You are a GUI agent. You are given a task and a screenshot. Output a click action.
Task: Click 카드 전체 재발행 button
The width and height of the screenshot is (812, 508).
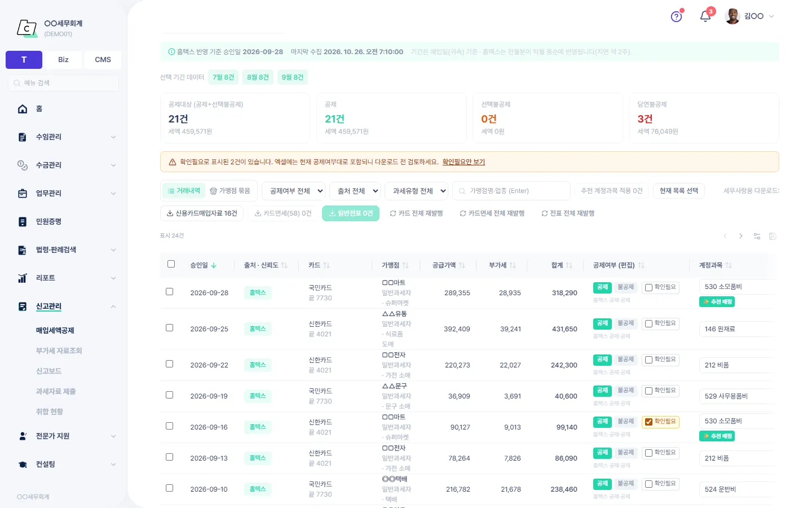pyautogui.click(x=416, y=213)
